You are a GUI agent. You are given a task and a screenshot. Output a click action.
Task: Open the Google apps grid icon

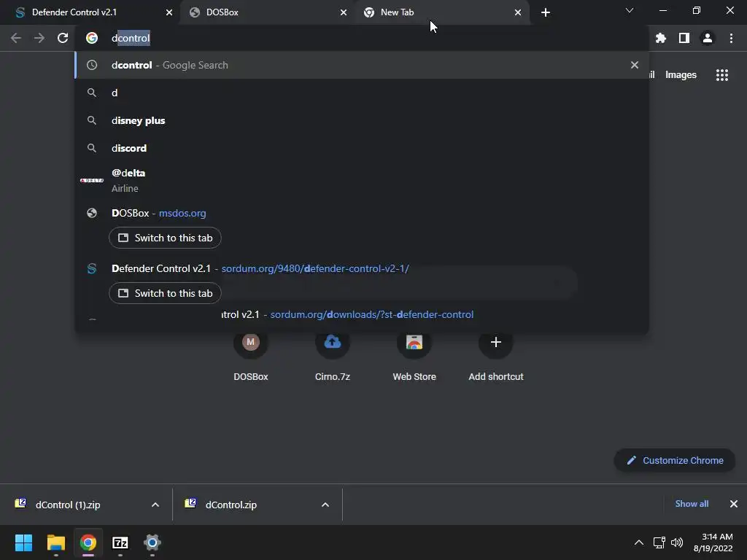click(722, 75)
